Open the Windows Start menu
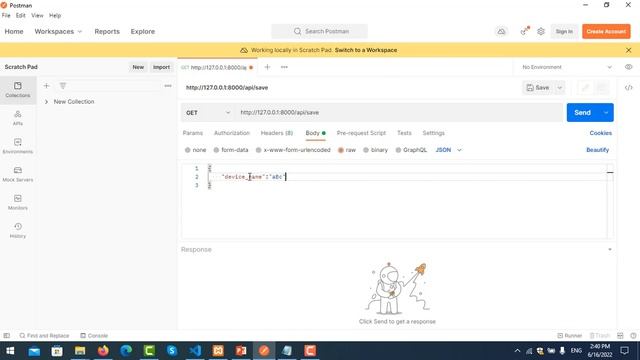Viewport: 640px width, 360px height. [x=10, y=351]
